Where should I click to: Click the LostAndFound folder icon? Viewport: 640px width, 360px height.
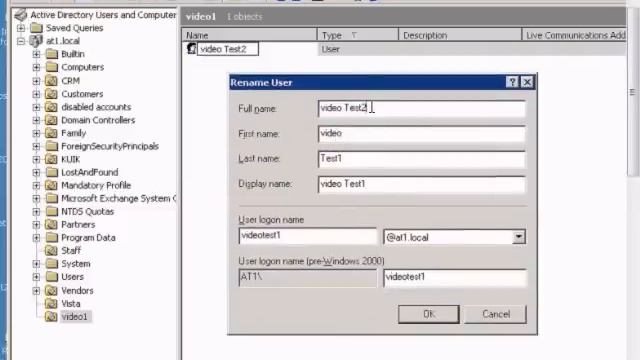[51, 172]
